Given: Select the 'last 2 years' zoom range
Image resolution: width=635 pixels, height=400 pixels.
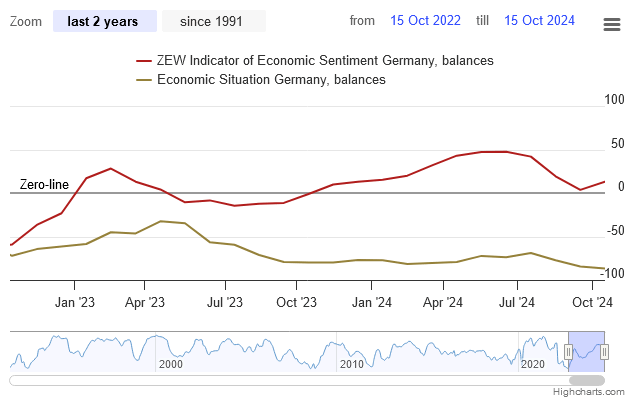Looking at the screenshot, I should (105, 21).
